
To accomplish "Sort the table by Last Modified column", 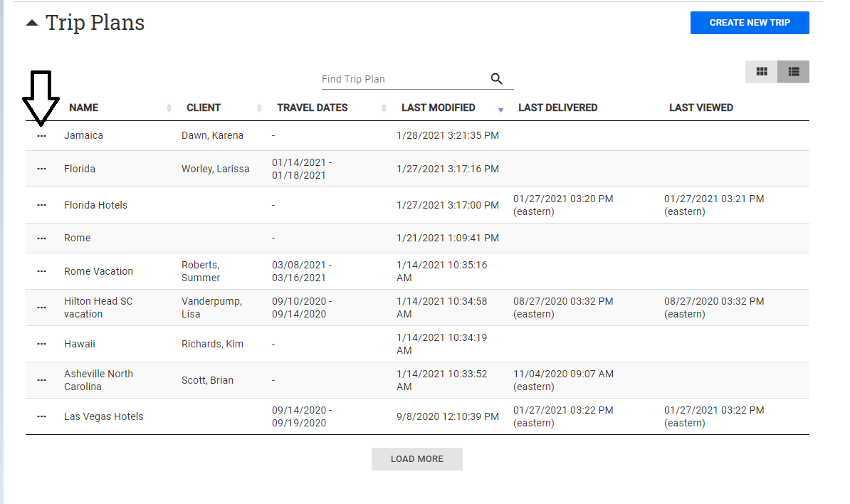I will [x=439, y=107].
